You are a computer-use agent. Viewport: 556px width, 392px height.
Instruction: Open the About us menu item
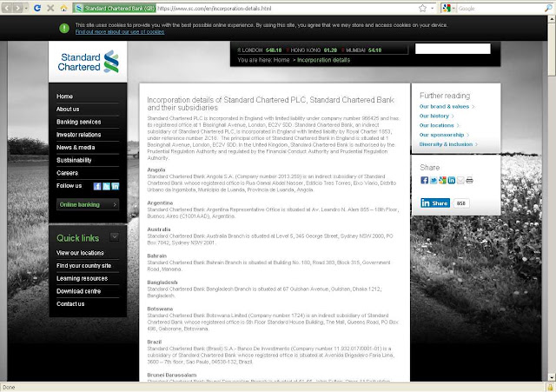[68, 110]
